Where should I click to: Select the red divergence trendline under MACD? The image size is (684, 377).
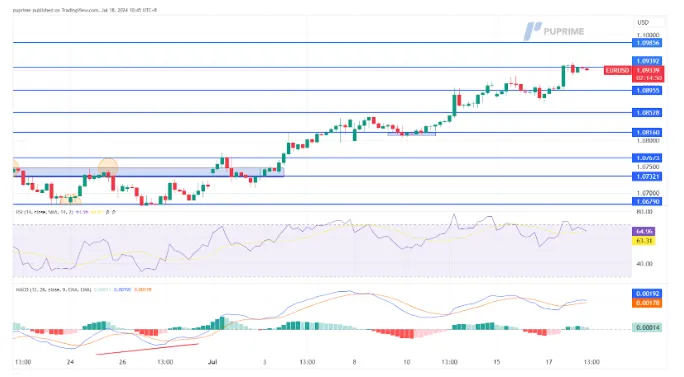147,349
